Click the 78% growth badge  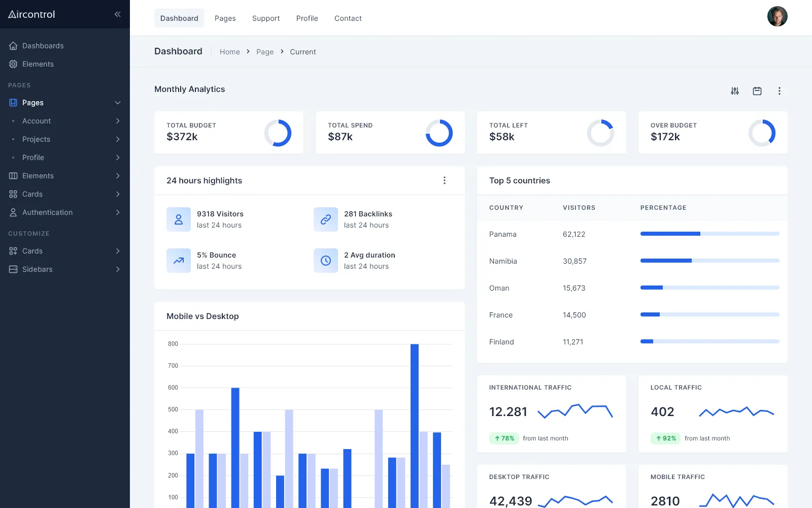(504, 438)
